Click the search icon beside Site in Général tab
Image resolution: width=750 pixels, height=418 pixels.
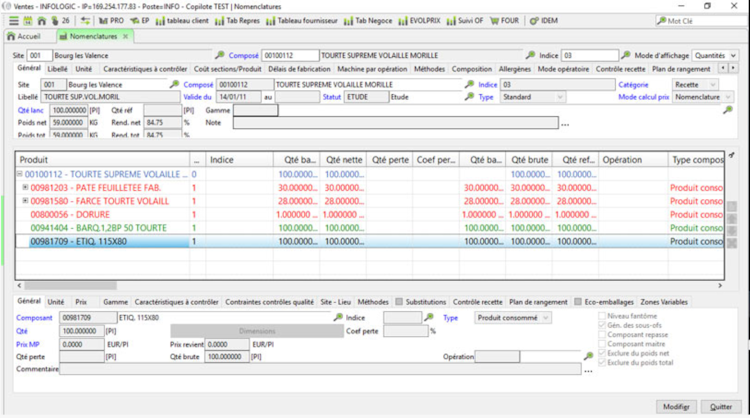coord(175,84)
